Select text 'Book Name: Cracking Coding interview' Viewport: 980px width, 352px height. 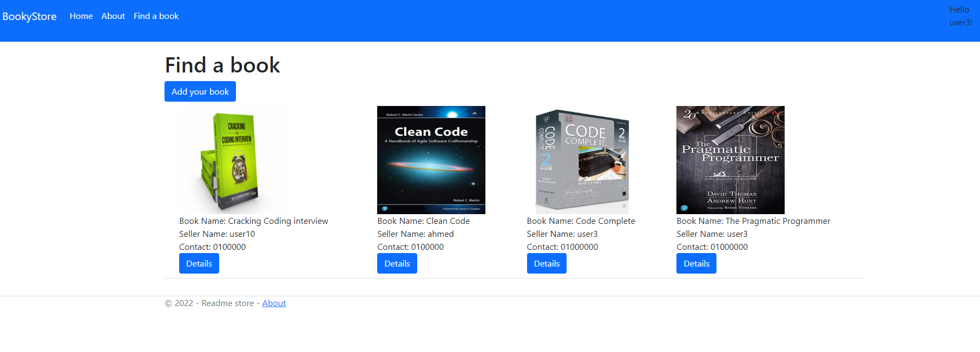pos(253,221)
